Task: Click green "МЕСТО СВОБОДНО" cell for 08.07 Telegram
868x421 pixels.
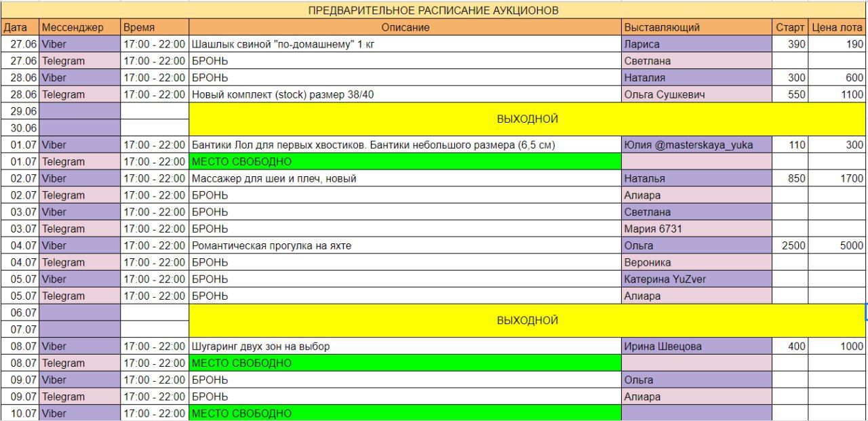Action: tap(406, 363)
